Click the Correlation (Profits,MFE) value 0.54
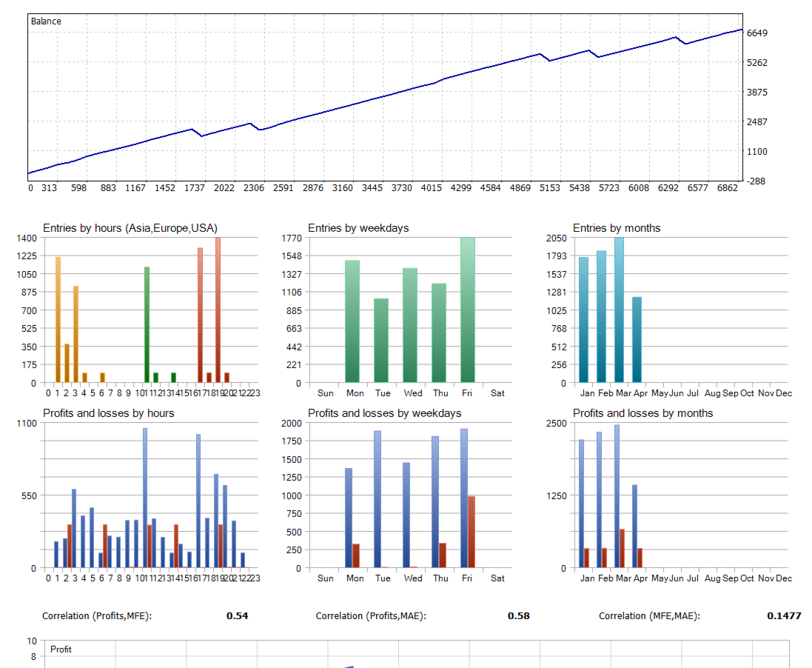 click(237, 615)
